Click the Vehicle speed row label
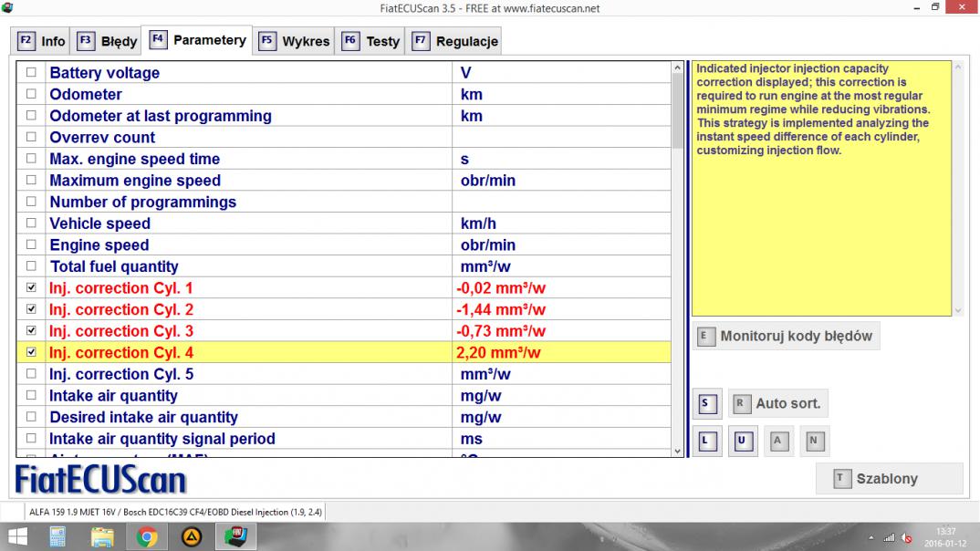 (x=100, y=223)
